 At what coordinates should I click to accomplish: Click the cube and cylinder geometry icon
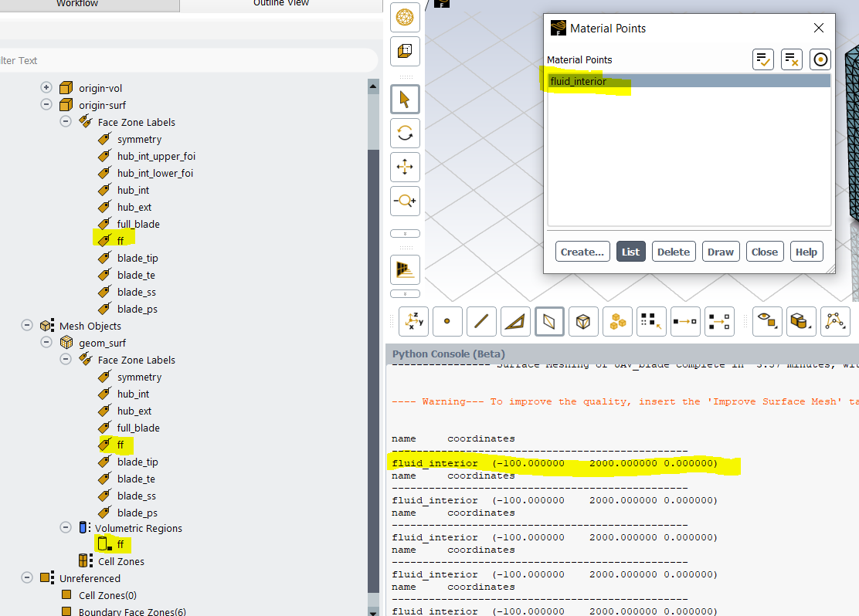[801, 321]
